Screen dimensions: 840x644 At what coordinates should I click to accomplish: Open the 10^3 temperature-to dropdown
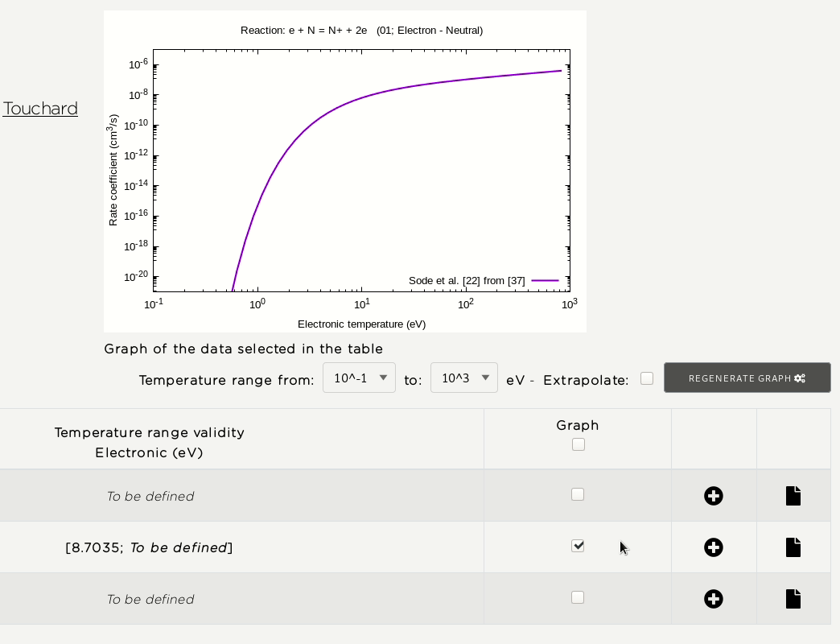tap(463, 378)
